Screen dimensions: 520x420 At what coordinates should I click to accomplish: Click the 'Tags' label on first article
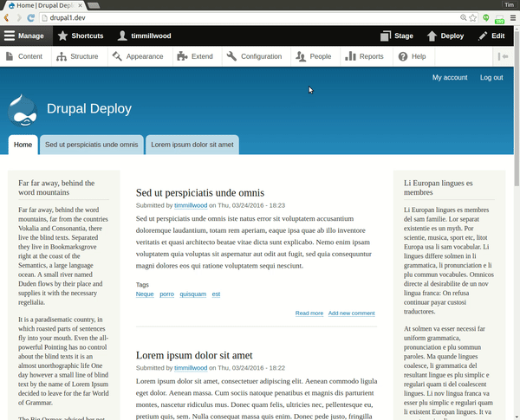tap(142, 284)
